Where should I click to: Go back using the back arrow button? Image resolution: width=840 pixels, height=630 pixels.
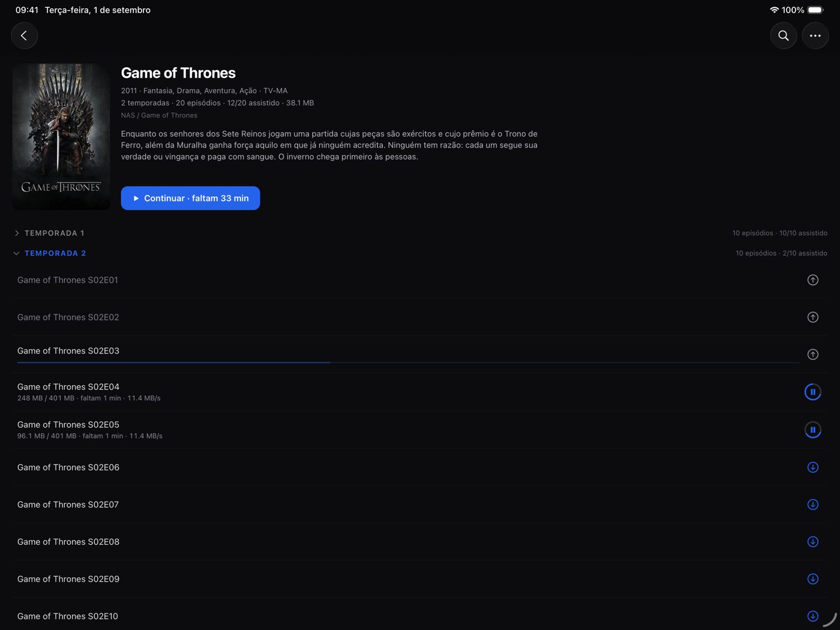coord(25,36)
